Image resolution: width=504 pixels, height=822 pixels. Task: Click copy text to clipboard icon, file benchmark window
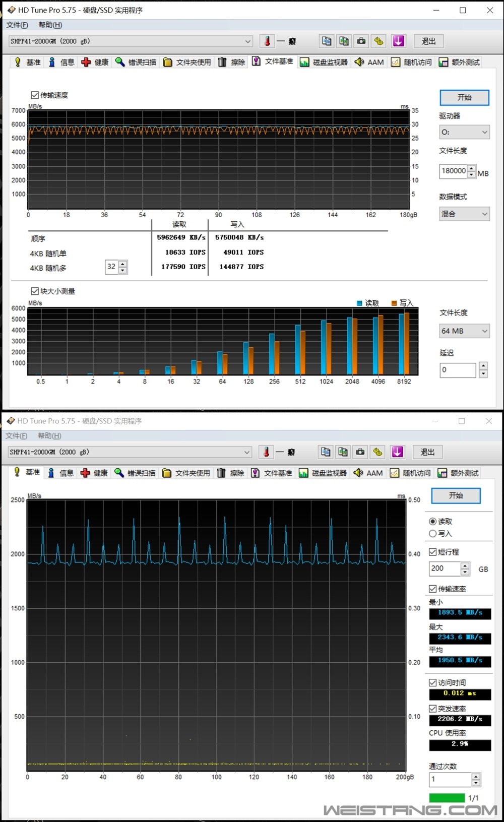pyautogui.click(x=327, y=41)
